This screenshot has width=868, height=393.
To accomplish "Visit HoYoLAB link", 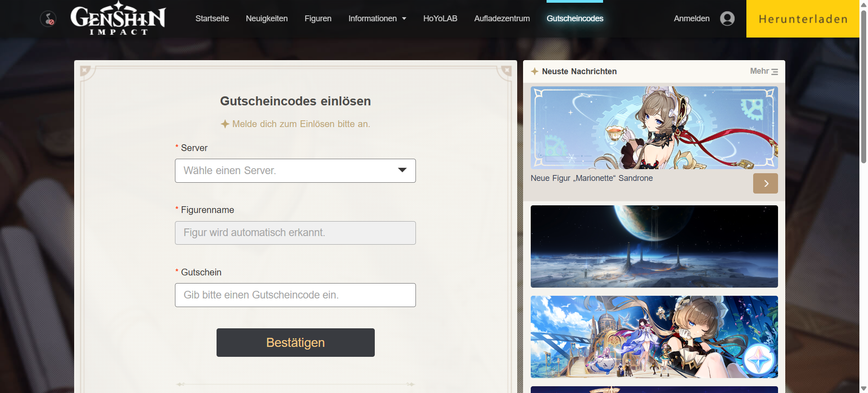I will pyautogui.click(x=440, y=19).
